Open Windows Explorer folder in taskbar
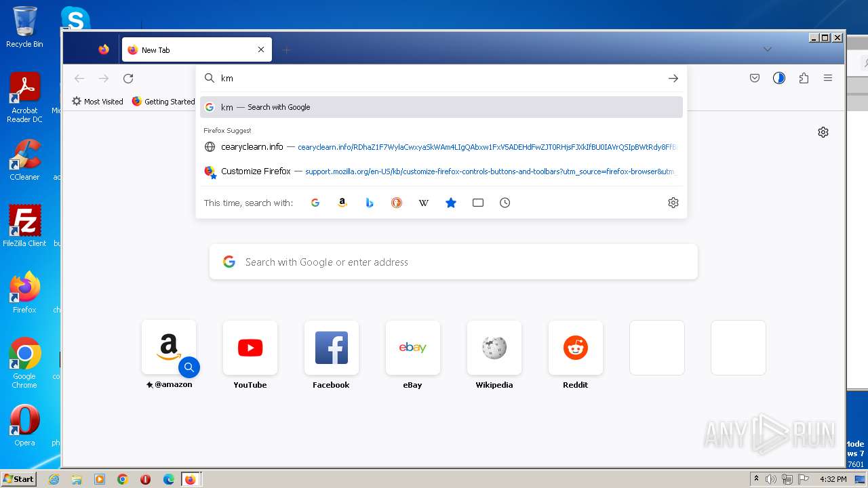868x488 pixels. pos(77,479)
